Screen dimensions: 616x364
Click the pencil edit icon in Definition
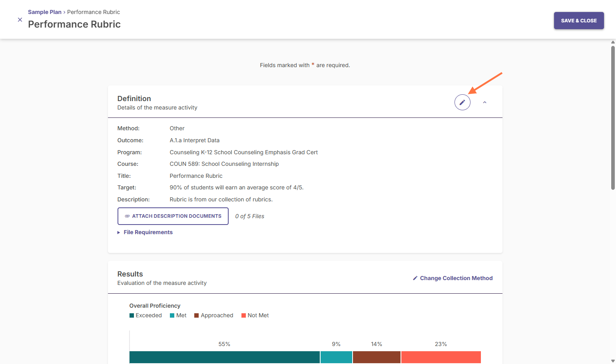(x=462, y=102)
